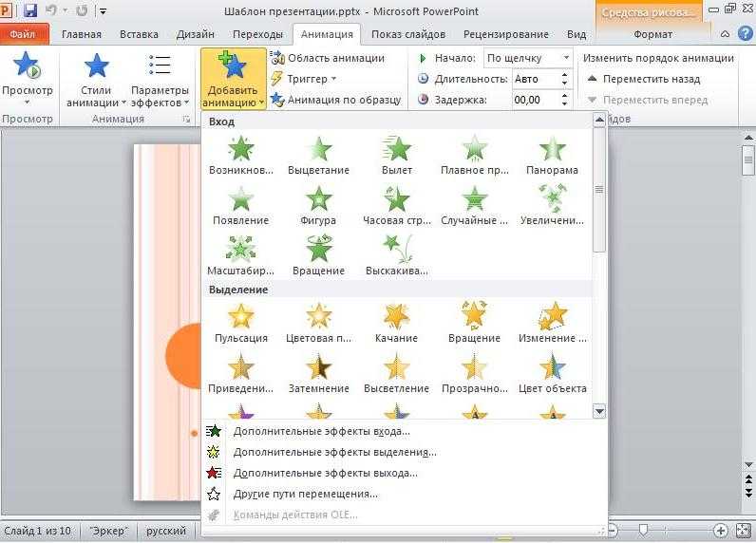Select the Панорама entrance effect
This screenshot has height=543, width=756.
coord(552,155)
